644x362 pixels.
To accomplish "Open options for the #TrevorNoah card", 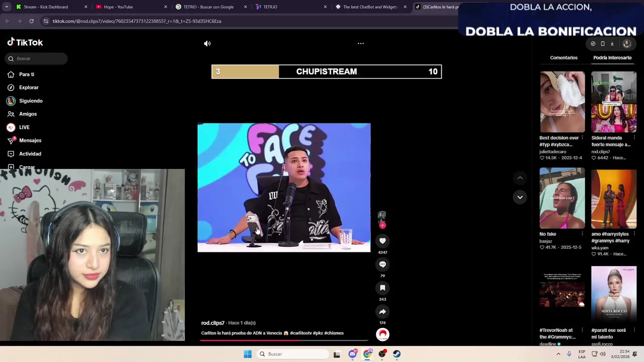I will (582, 330).
